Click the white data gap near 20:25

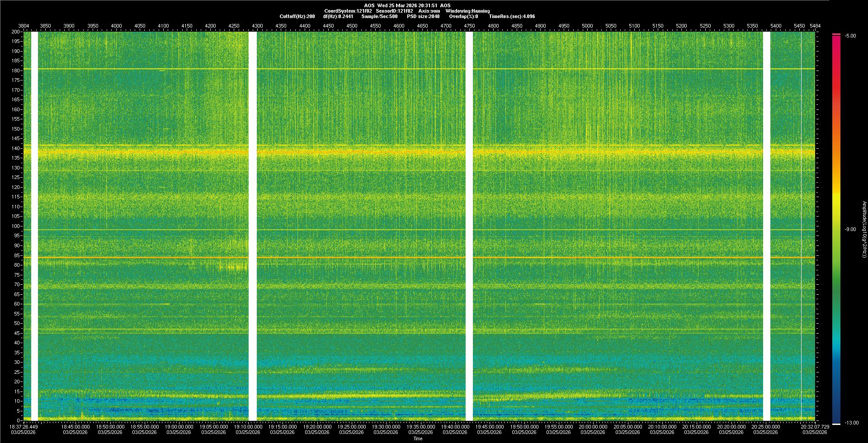766,226
